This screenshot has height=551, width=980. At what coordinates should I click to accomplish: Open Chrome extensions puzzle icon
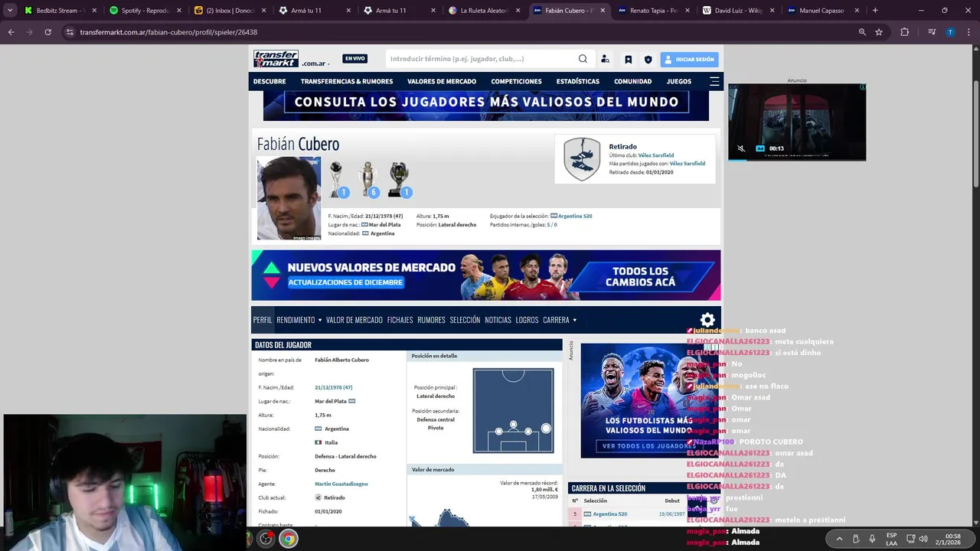click(905, 32)
